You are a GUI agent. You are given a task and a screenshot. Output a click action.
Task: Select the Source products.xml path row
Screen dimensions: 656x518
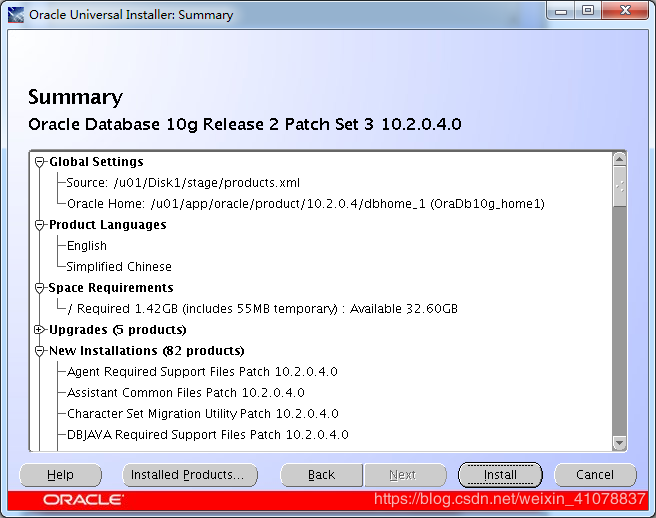[183, 183]
